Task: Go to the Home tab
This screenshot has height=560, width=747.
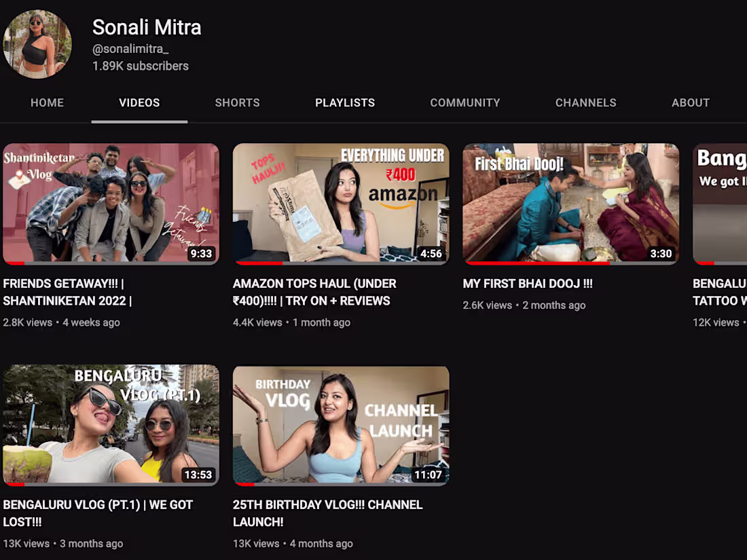Action: coord(47,102)
